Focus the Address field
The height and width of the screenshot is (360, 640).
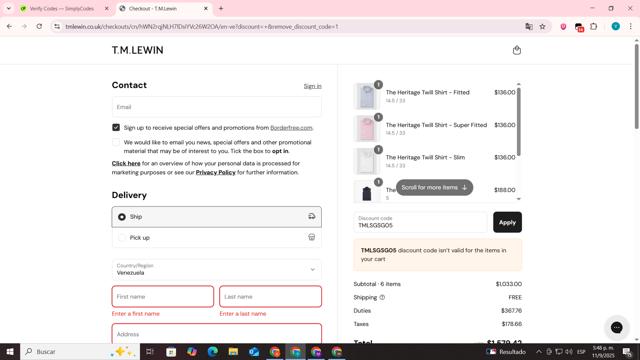point(216,333)
